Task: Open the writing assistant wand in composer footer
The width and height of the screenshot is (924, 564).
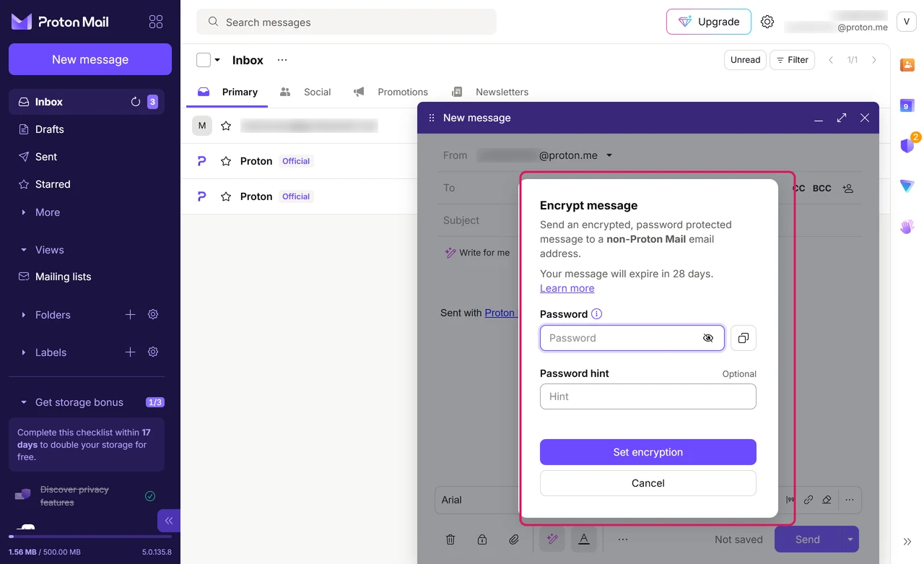Action: (x=552, y=539)
